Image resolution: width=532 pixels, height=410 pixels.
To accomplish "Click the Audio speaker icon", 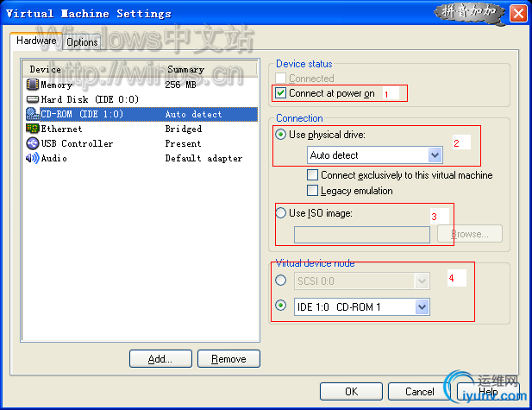I will tap(33, 158).
